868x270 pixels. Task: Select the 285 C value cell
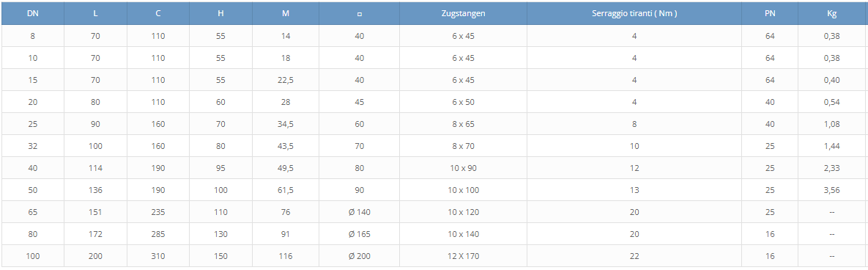[x=158, y=234]
